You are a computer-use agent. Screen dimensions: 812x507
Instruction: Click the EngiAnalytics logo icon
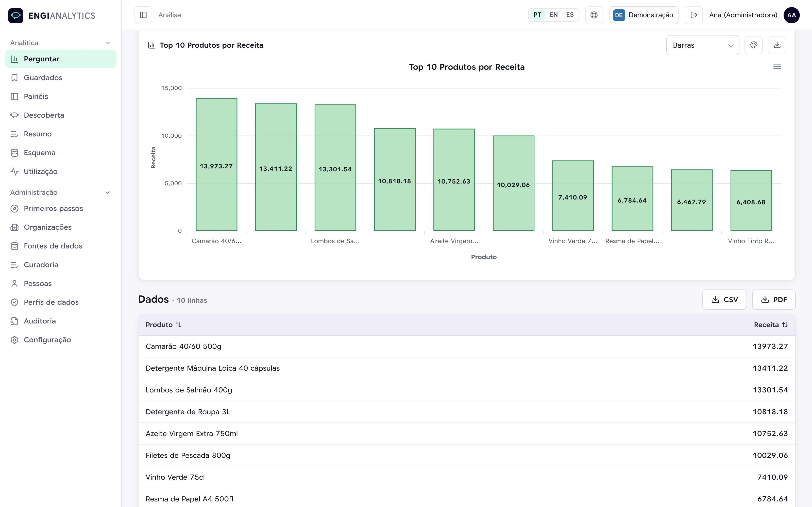click(16, 15)
